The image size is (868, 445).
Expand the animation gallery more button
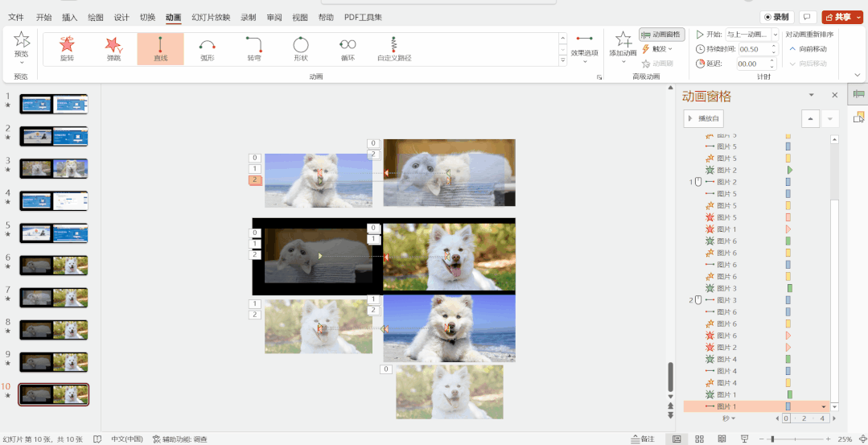point(563,60)
